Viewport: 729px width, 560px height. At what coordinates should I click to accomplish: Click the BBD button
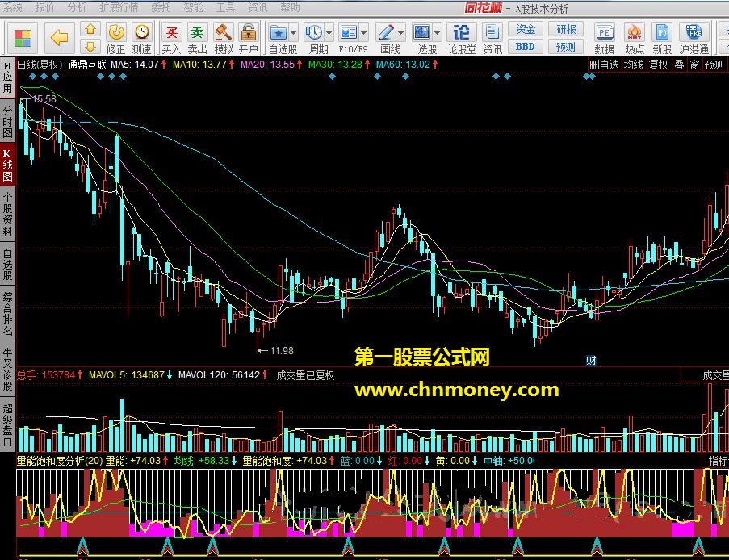(x=526, y=47)
